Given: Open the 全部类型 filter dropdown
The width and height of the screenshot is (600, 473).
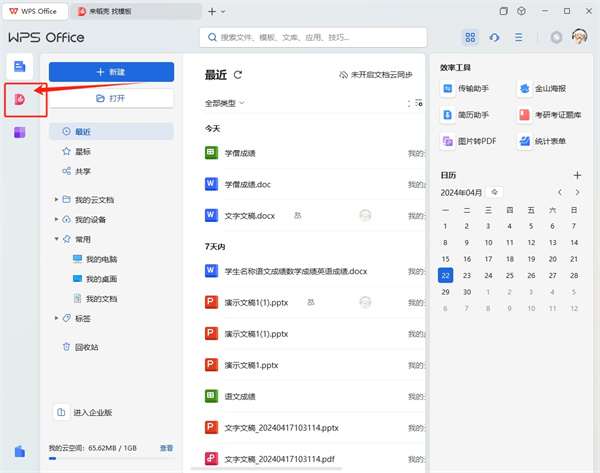Looking at the screenshot, I should (224, 103).
